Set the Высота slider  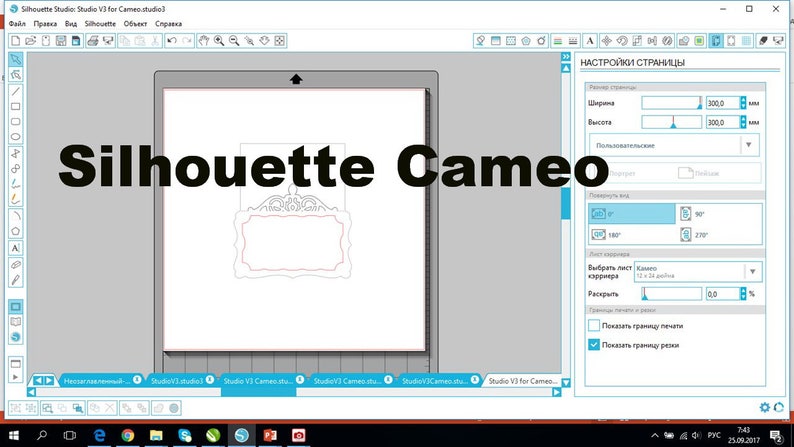671,122
